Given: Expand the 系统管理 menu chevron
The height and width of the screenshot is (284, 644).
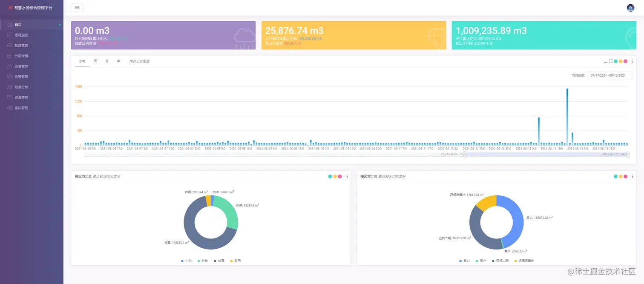Looking at the screenshot, I should point(55,108).
